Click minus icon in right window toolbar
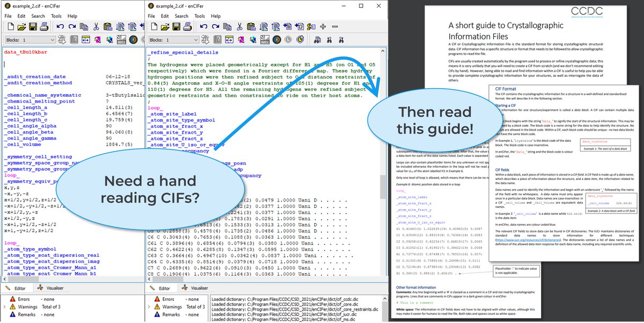 335,26
